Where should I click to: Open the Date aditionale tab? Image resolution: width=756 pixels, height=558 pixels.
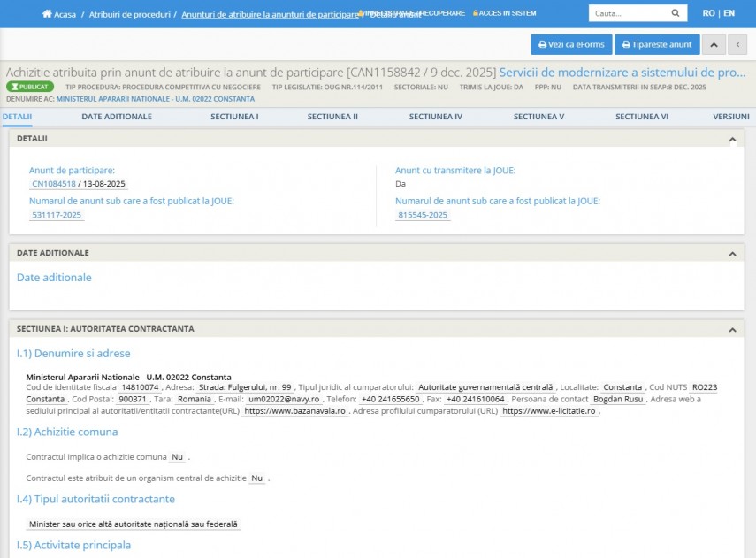(117, 117)
